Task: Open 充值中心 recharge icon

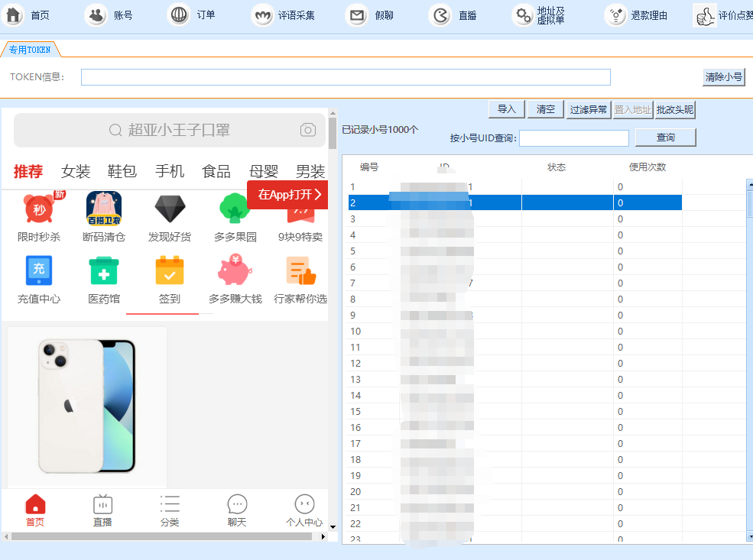Action: [39, 270]
